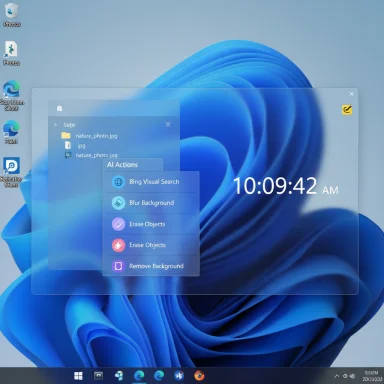Viewport: 384px width, 384px height.
Task: Show hidden icons via the tray chevron
Action: [x=336, y=376]
